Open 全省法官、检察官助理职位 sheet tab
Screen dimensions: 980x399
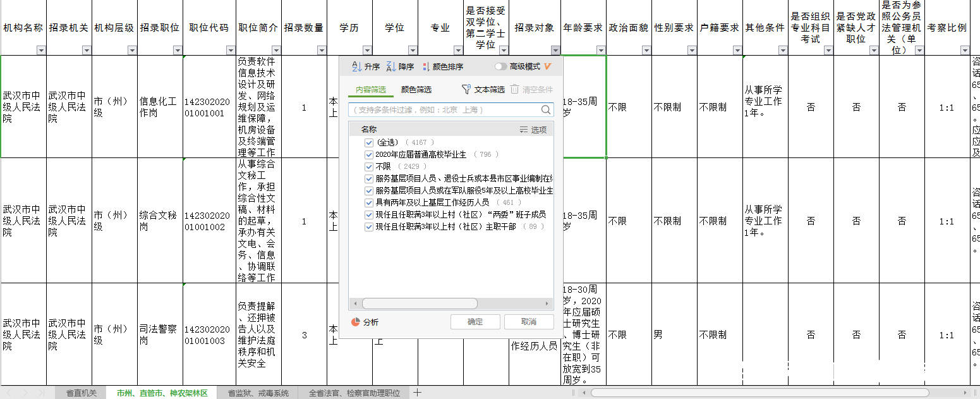pyautogui.click(x=354, y=393)
